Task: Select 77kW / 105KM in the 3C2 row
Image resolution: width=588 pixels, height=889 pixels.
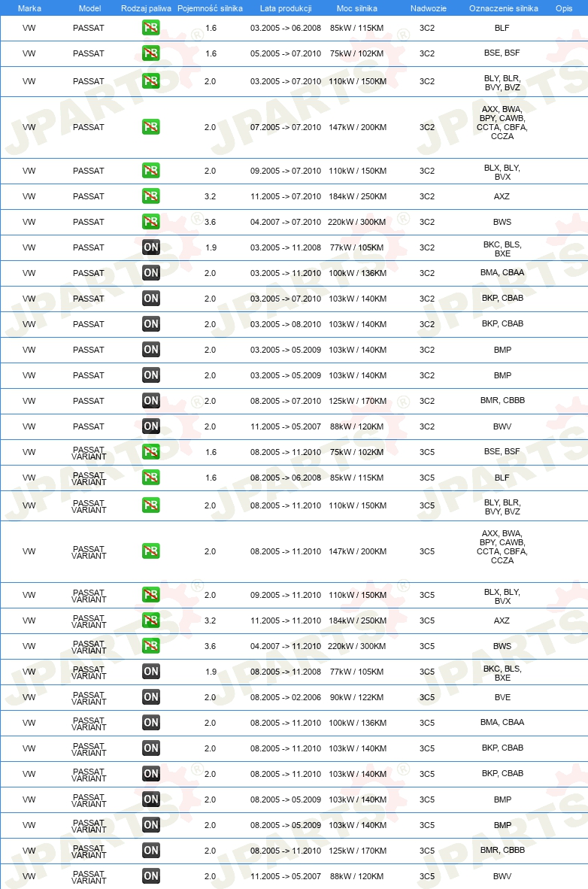Action: click(x=356, y=247)
